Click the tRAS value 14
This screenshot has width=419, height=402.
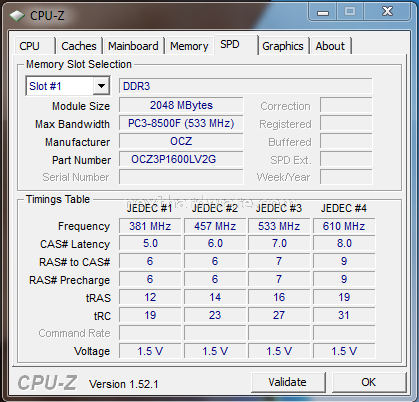point(215,297)
